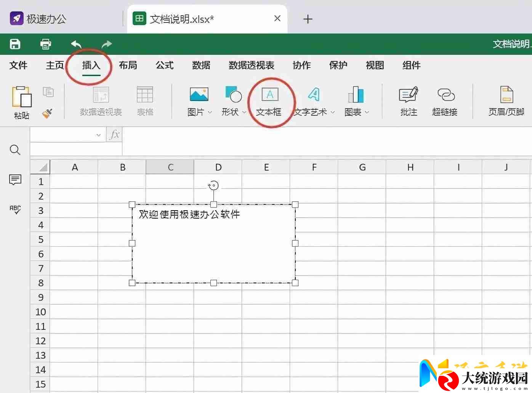Switch to the 公式 tab
This screenshot has width=532, height=393.
click(x=165, y=65)
